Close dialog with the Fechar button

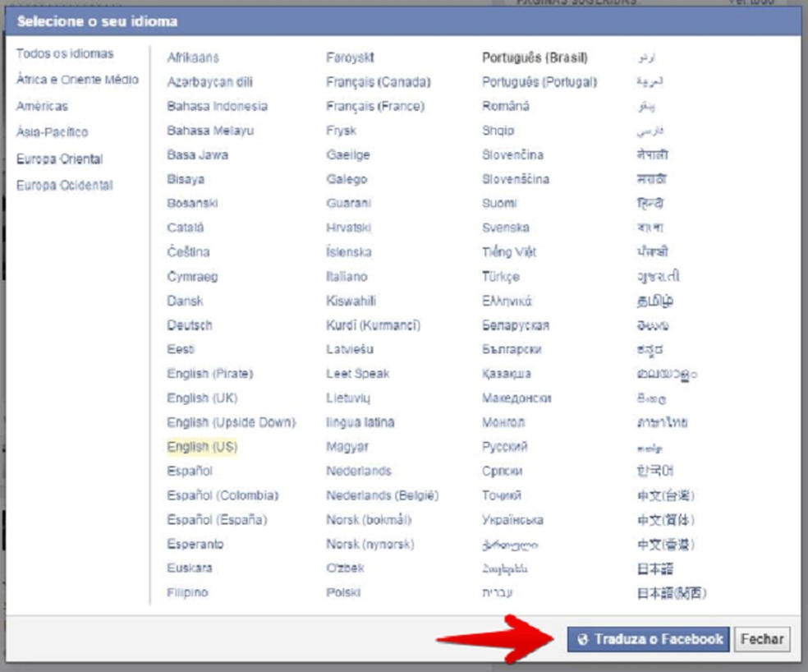[762, 639]
